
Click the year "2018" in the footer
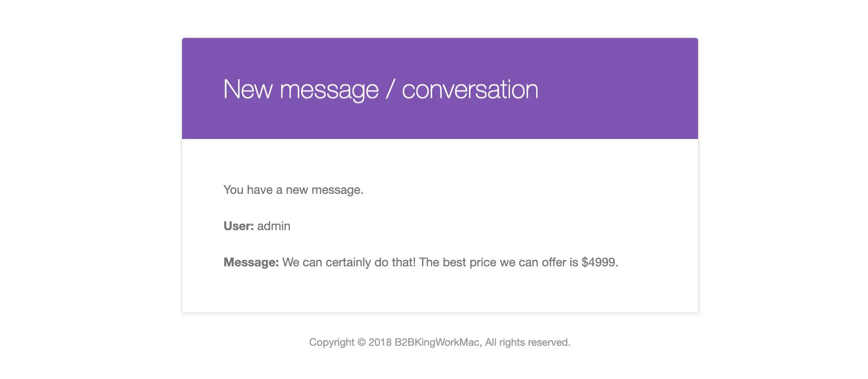coord(380,342)
